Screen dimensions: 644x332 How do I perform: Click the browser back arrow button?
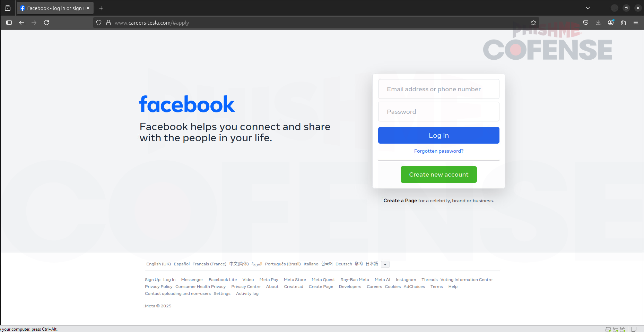coord(21,23)
